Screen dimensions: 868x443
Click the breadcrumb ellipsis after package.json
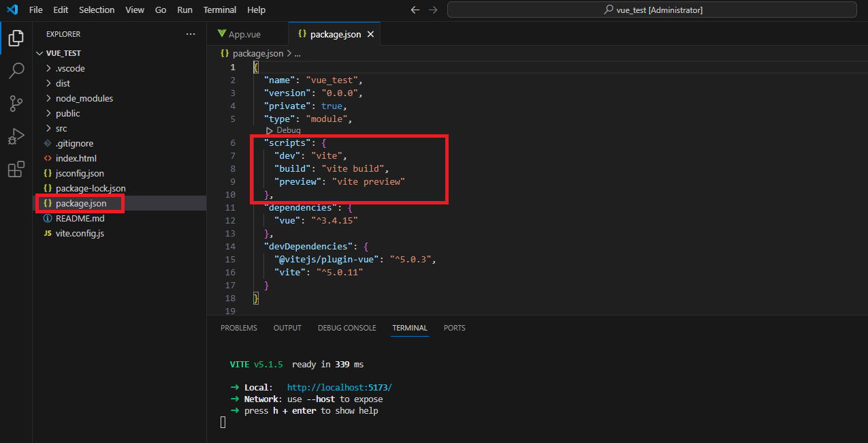click(298, 53)
